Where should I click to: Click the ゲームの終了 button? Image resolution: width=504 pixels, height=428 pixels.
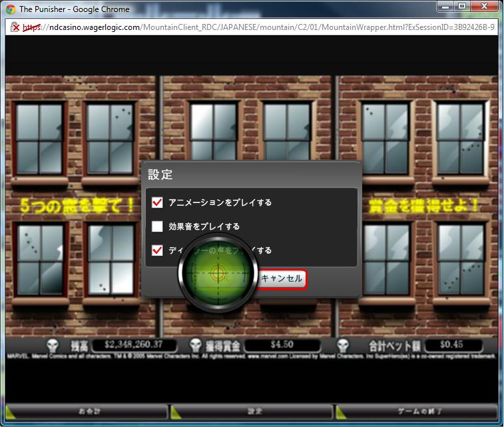coord(417,411)
